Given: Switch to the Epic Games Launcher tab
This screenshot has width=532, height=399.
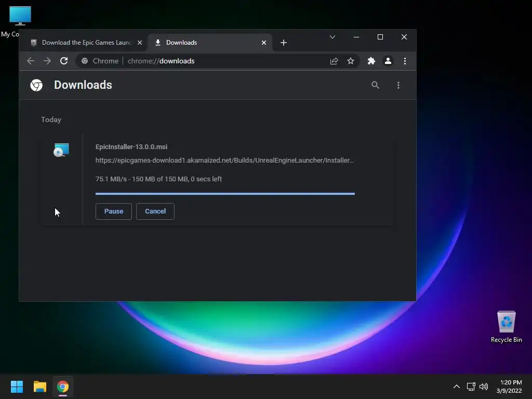Looking at the screenshot, I should tap(84, 43).
